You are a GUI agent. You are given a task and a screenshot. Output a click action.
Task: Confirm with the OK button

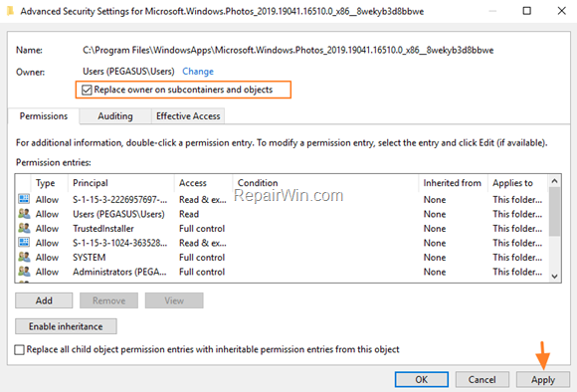(x=422, y=379)
